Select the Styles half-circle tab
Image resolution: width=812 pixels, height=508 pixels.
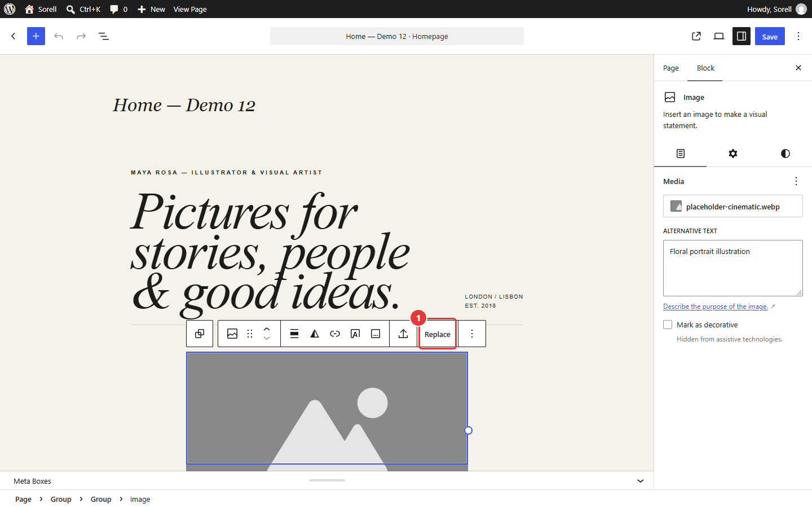tap(785, 154)
